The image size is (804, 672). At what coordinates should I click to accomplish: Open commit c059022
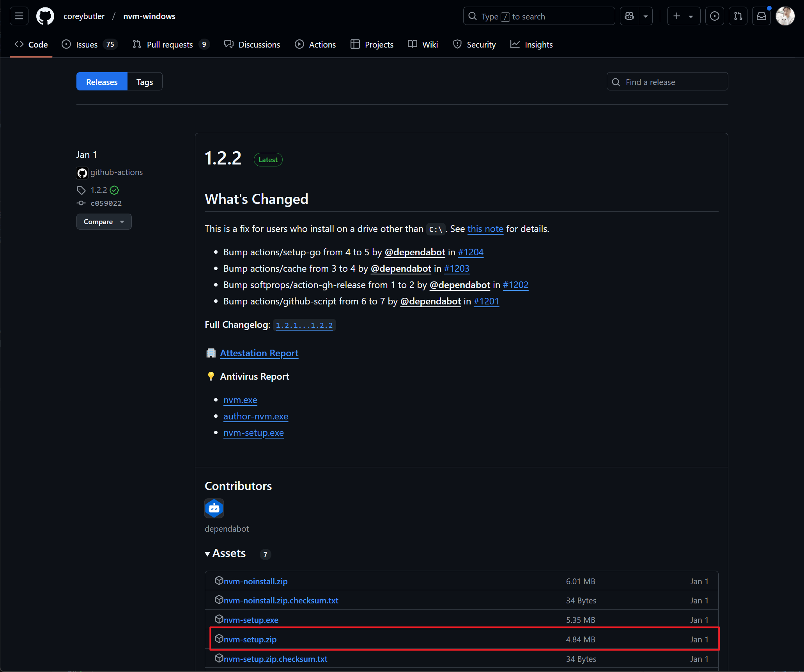tap(106, 203)
